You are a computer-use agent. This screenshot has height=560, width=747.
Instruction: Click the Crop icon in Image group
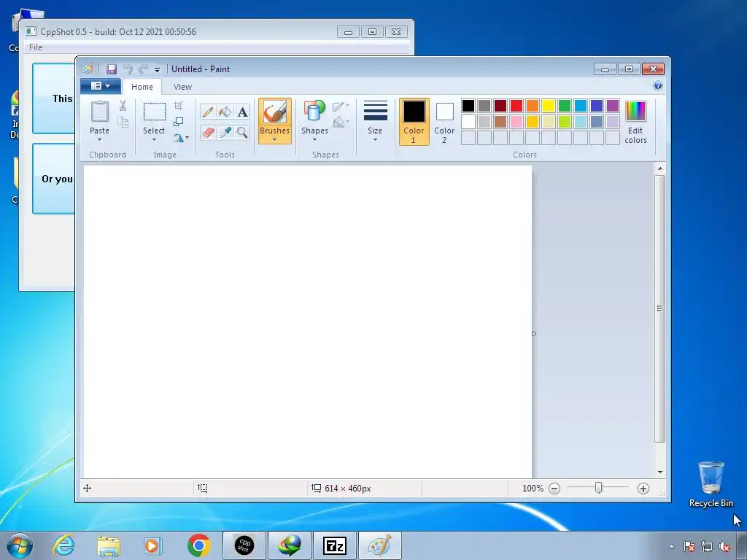(x=178, y=106)
